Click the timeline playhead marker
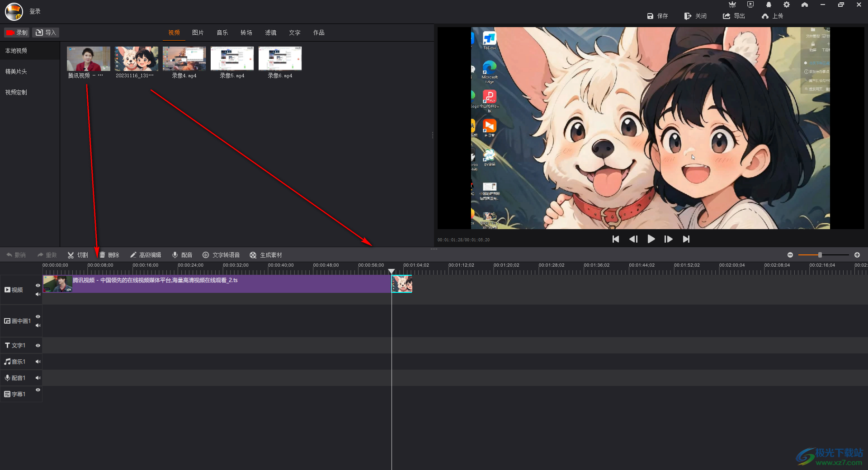This screenshot has width=868, height=470. (392, 271)
